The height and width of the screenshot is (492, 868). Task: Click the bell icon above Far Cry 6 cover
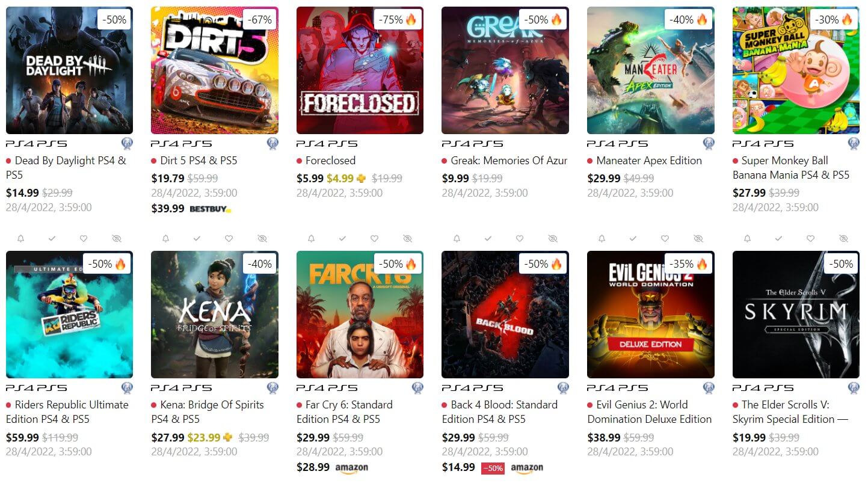point(311,239)
